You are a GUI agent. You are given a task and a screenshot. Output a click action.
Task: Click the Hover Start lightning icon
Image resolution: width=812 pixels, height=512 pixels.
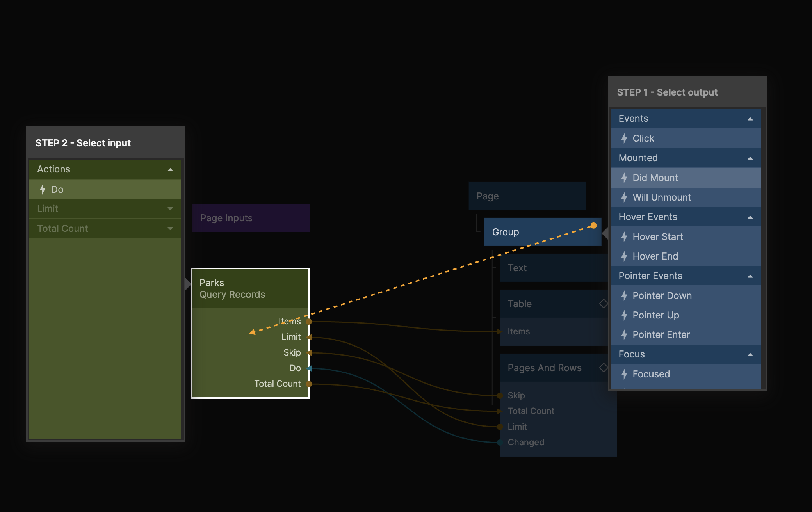(x=624, y=237)
